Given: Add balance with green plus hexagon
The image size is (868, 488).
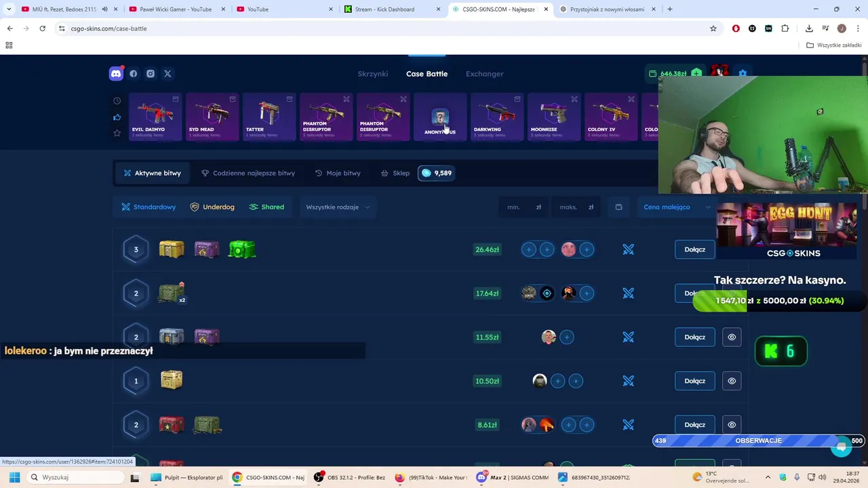Looking at the screenshot, I should click(696, 73).
